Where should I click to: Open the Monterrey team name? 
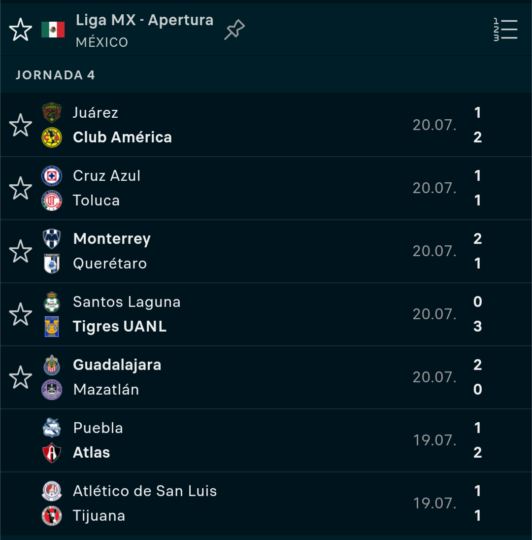pyautogui.click(x=112, y=239)
